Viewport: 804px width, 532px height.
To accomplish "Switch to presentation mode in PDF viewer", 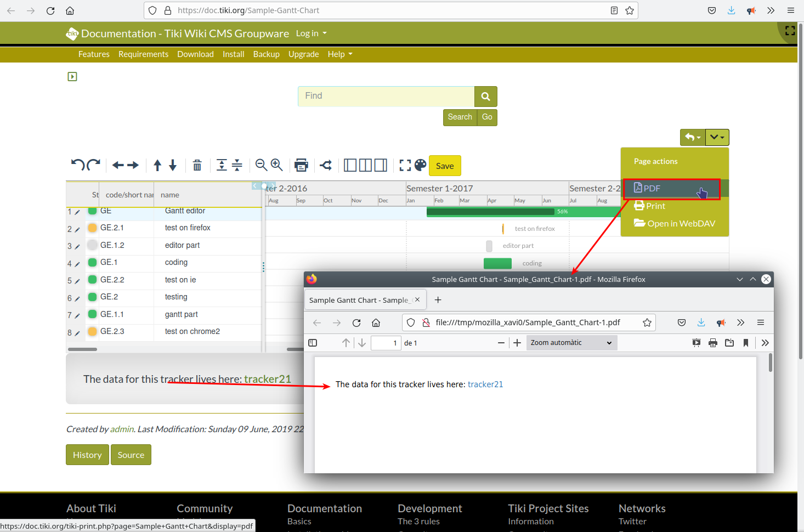I will click(x=697, y=343).
